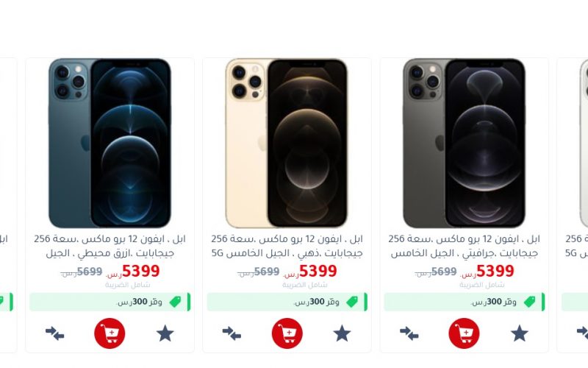Image resolution: width=588 pixels, height=368 pixels.
Task: Add the gold iPhone 12 Pro Max to cart
Action: [287, 333]
